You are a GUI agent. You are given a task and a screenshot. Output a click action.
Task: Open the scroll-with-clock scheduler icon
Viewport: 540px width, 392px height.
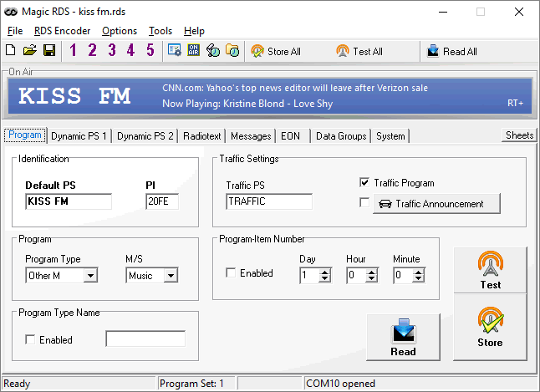pos(213,50)
